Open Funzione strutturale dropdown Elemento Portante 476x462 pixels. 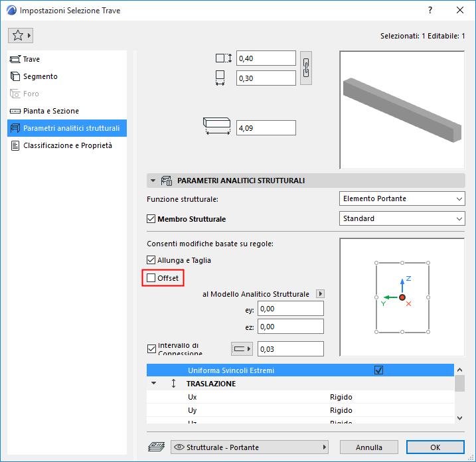pyautogui.click(x=402, y=199)
